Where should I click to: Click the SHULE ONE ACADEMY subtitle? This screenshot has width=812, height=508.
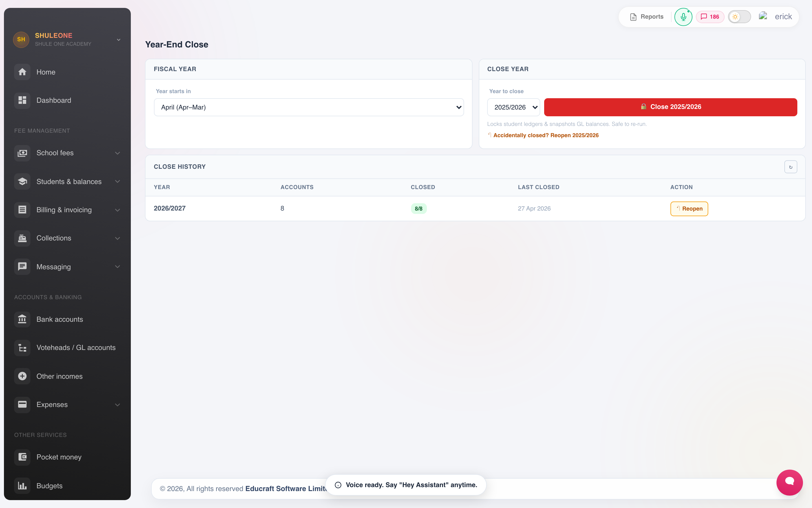(x=63, y=44)
